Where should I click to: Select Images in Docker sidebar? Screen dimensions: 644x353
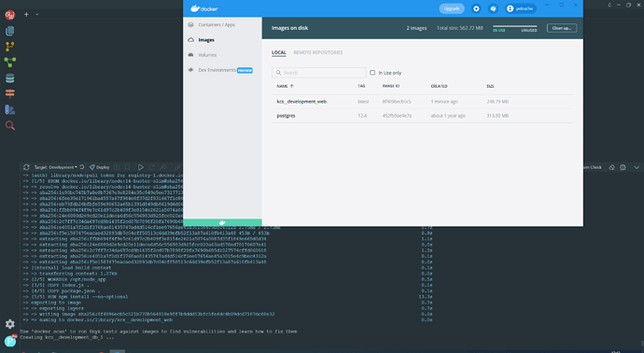(x=206, y=40)
